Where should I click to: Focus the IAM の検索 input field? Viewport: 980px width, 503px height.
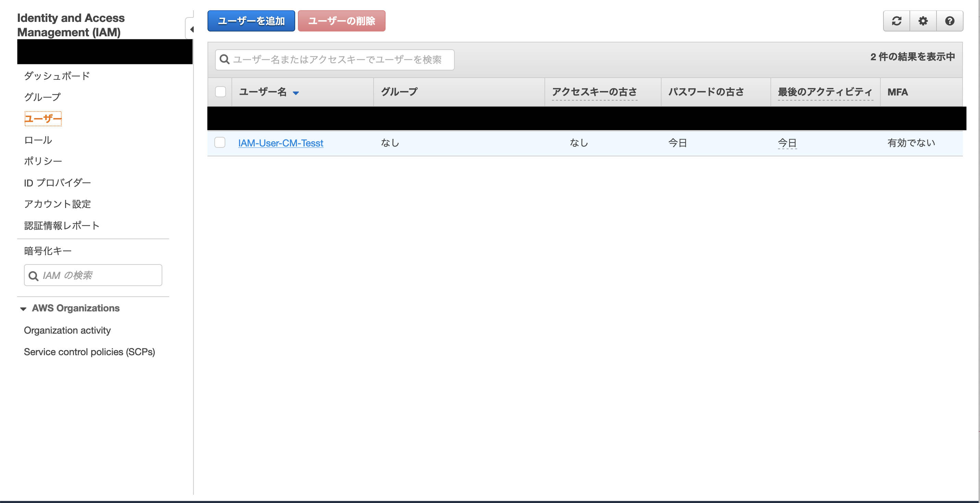pos(93,275)
